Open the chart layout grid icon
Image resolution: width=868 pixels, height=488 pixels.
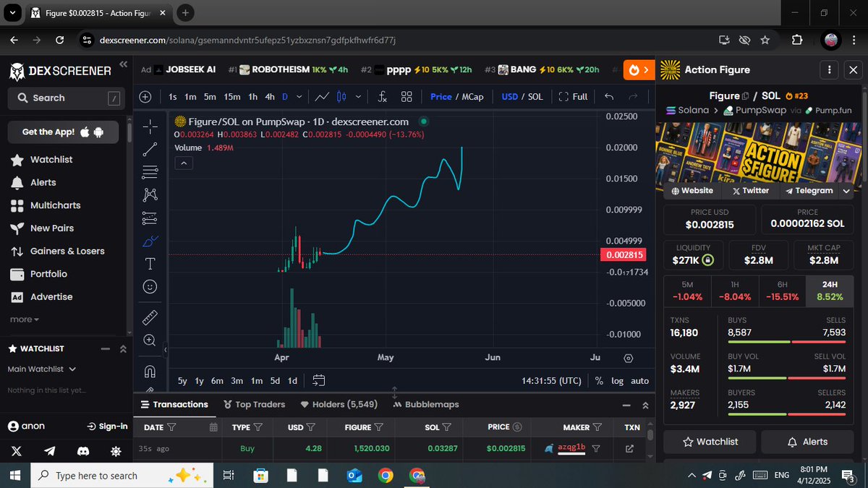pos(407,96)
